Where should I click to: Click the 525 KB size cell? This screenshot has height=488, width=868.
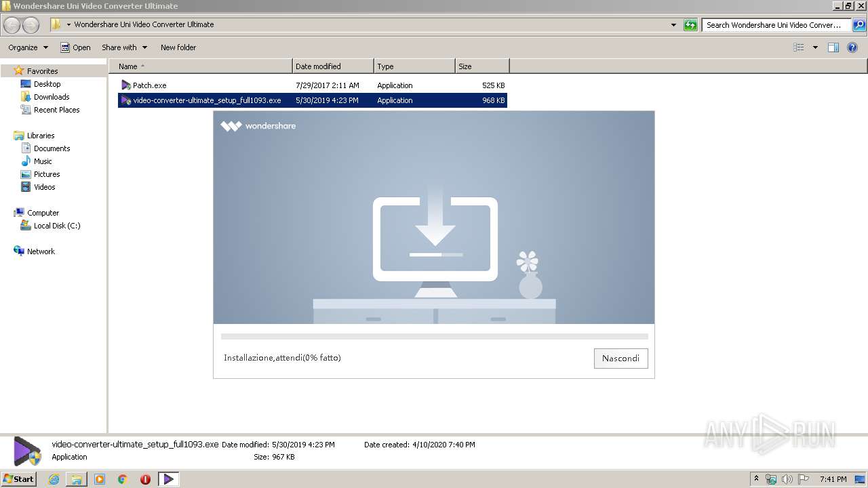point(493,85)
